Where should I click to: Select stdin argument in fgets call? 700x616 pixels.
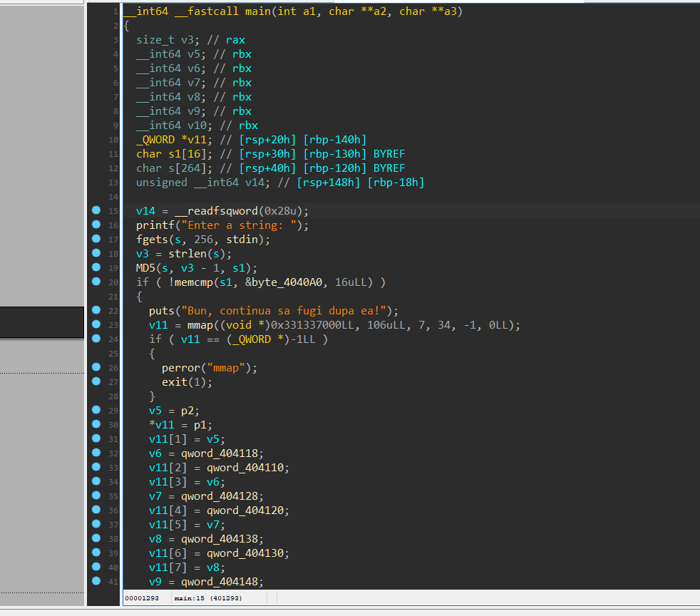[x=242, y=240]
